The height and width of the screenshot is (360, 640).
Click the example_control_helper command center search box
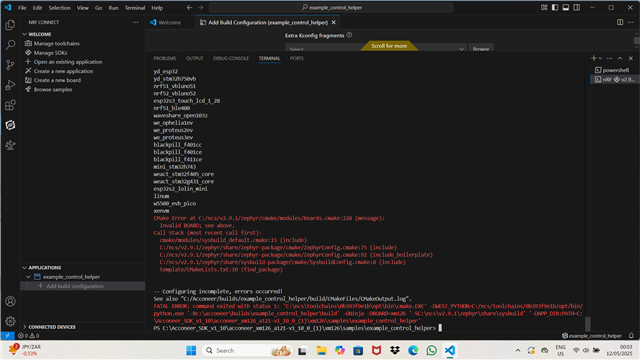click(331, 7)
